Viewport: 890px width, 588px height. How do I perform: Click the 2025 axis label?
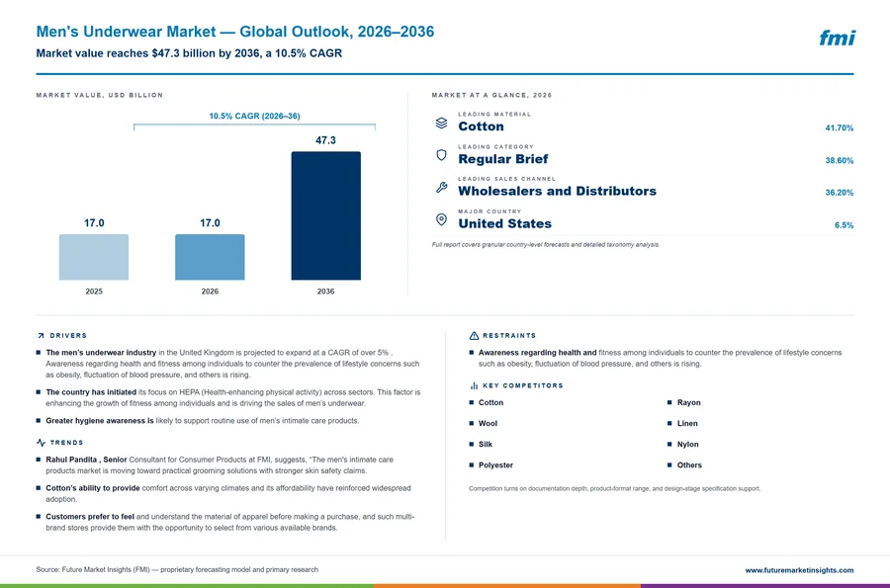point(94,292)
